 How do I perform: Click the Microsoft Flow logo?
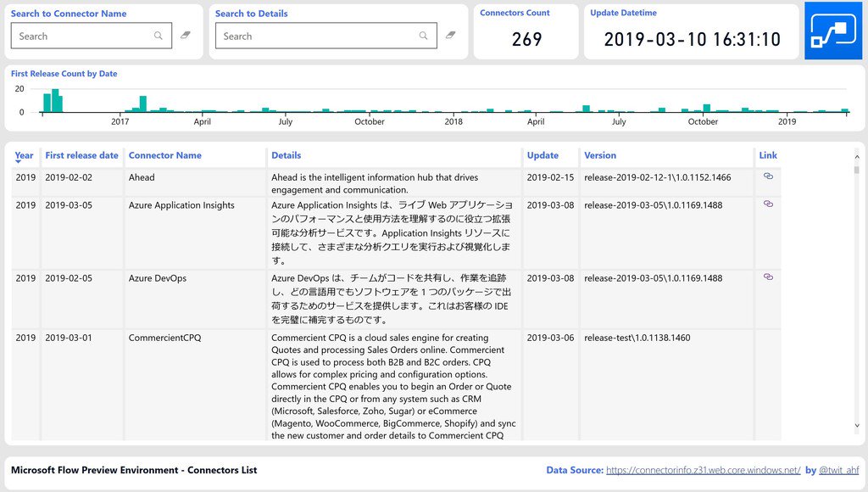point(833,31)
